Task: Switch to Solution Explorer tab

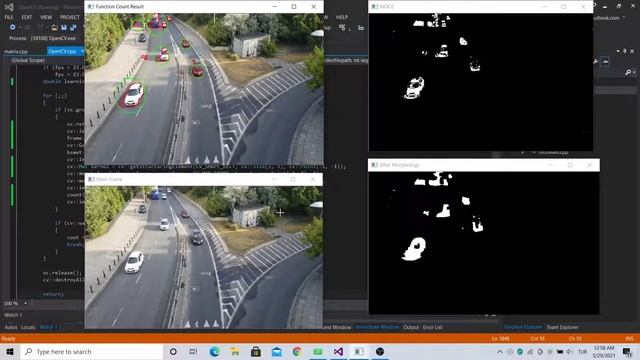Action: point(523,327)
